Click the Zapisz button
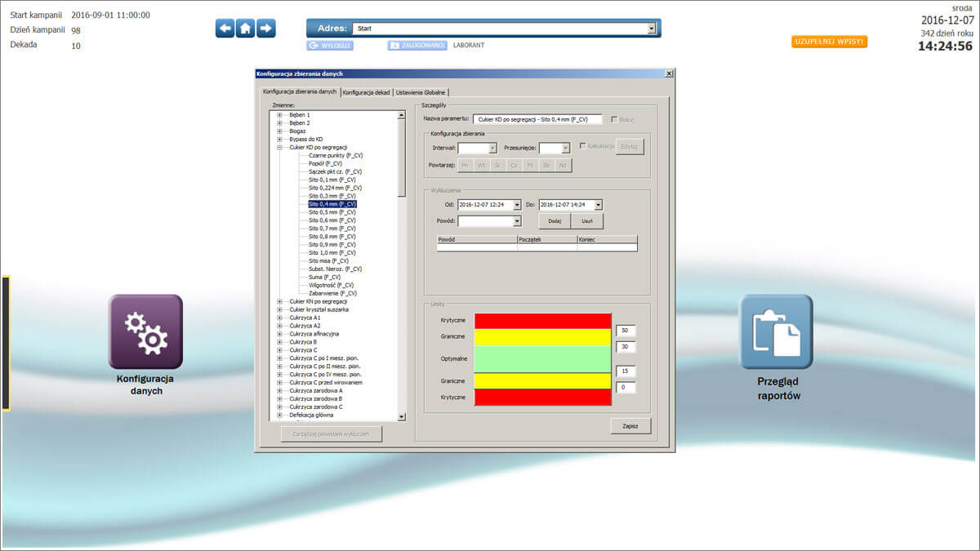Image resolution: width=980 pixels, height=551 pixels. [630, 425]
